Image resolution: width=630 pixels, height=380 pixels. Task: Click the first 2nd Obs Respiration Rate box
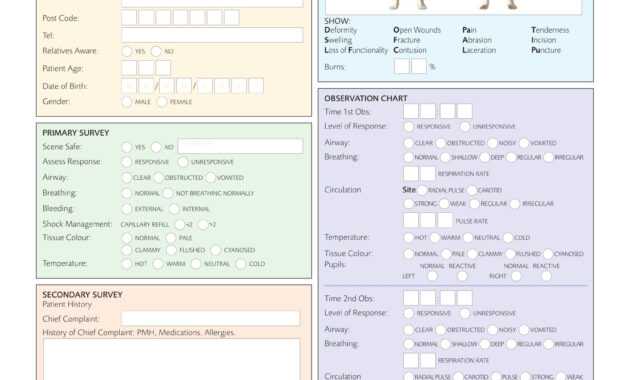point(411,360)
